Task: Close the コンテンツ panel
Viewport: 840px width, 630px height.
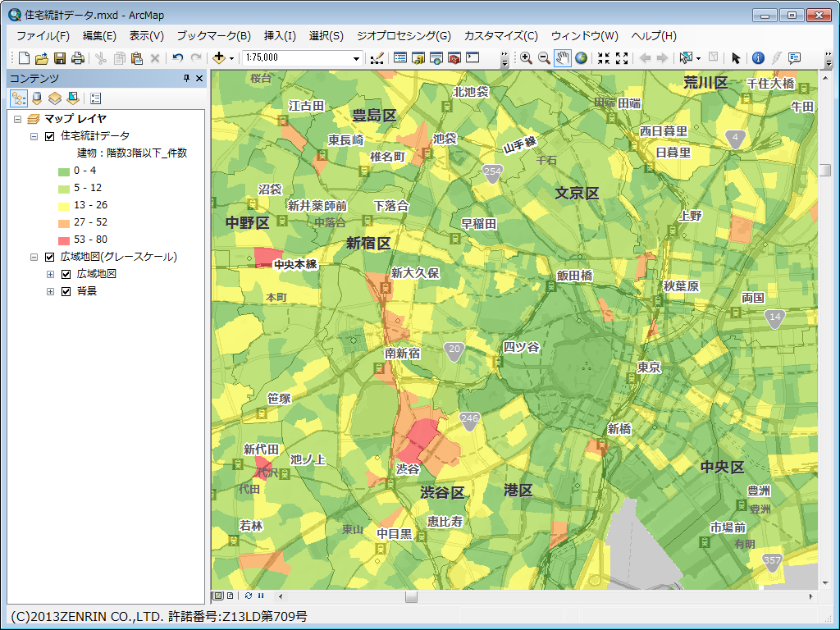Action: [199, 78]
